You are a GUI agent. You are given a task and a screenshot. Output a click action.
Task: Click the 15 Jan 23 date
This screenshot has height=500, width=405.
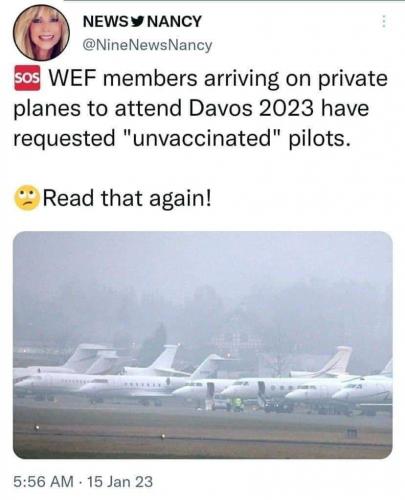(120, 482)
